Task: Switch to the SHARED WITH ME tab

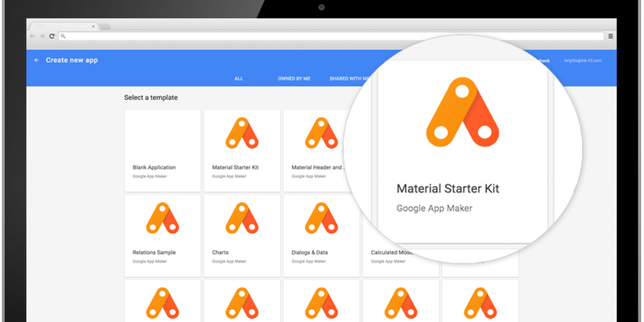Action: click(349, 78)
